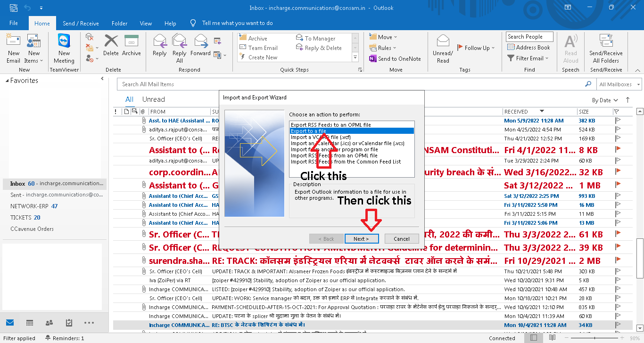Image resolution: width=644 pixels, height=343 pixels.
Task: Send selected item to OneNote
Action: [395, 59]
